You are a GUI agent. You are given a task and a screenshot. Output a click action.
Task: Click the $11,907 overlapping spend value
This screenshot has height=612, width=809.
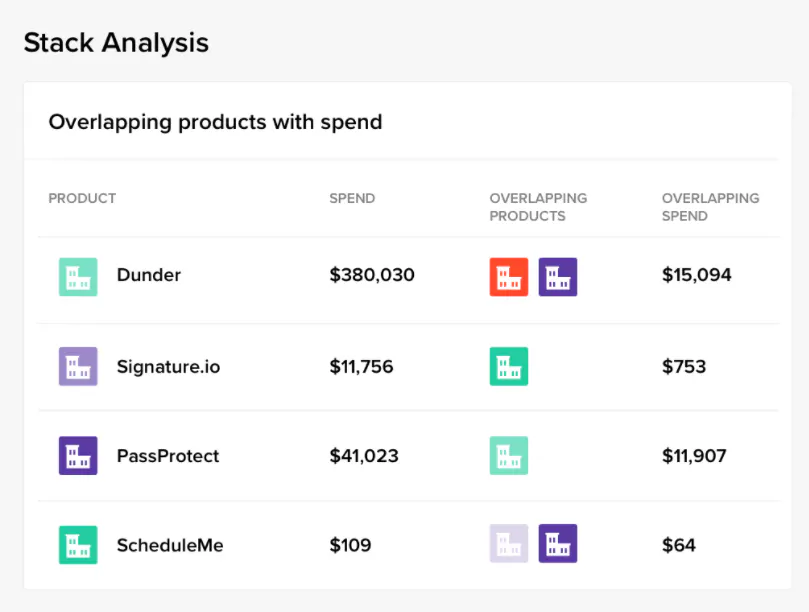[x=694, y=456]
